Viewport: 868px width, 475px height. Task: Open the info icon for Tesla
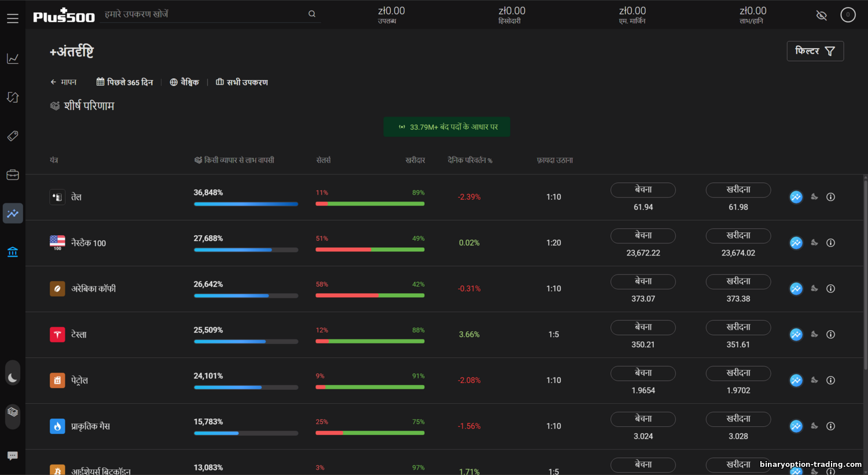tap(830, 334)
